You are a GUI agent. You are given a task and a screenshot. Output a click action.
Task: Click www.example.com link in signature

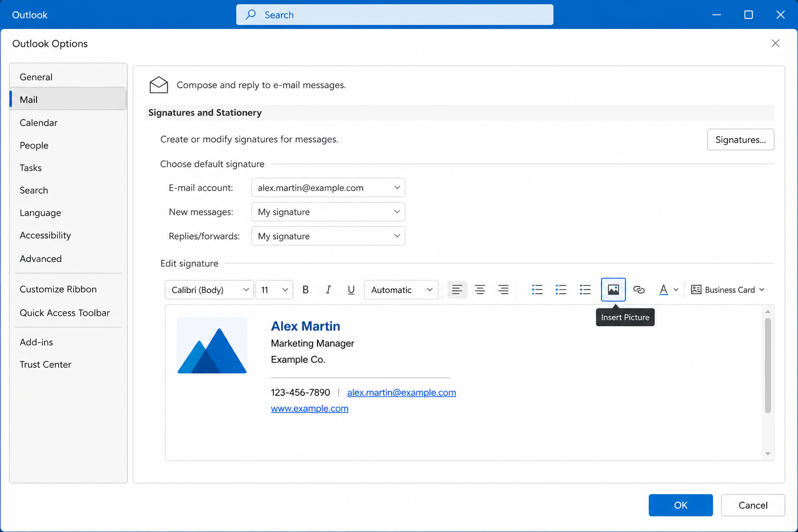click(x=310, y=409)
